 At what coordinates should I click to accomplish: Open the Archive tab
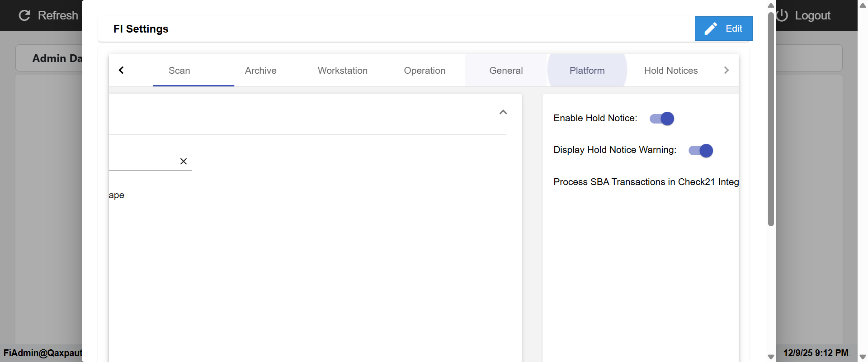pos(261,71)
